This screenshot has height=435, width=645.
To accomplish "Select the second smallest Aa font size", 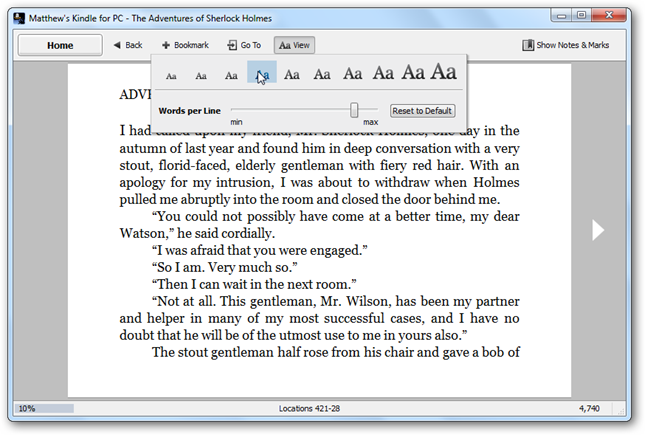I will (x=201, y=76).
